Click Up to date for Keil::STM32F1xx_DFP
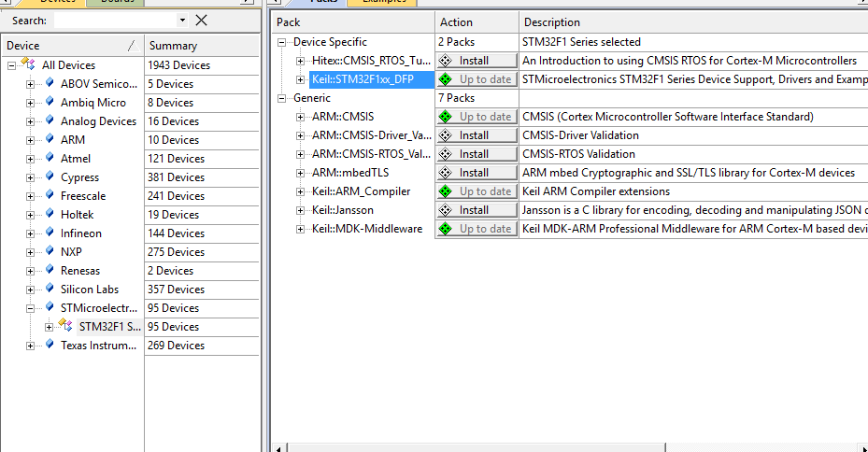The image size is (868, 452). coord(477,79)
